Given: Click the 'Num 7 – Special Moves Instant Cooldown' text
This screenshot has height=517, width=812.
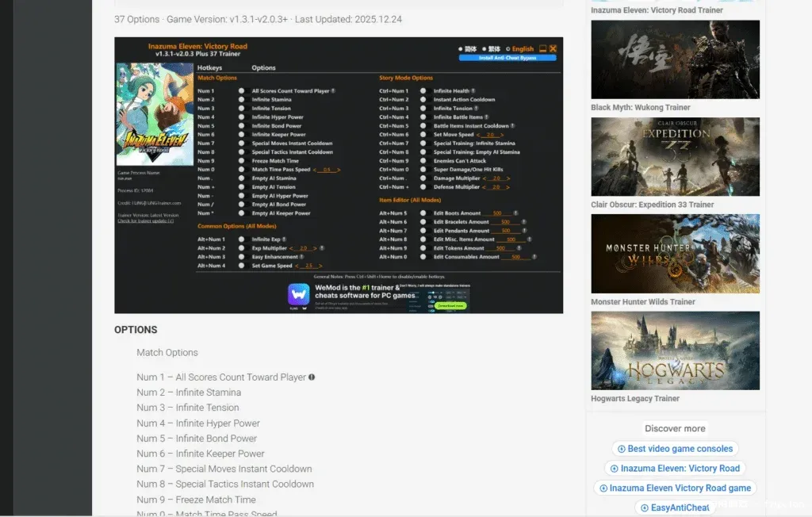Looking at the screenshot, I should click(224, 469).
